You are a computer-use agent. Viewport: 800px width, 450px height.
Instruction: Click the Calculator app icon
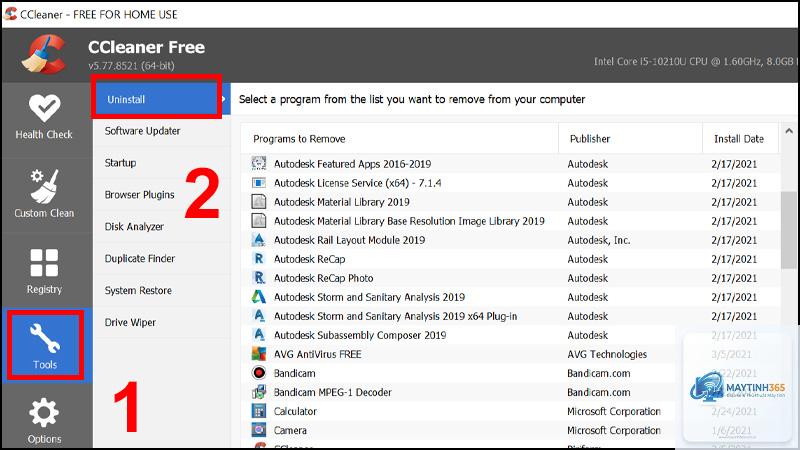click(x=259, y=411)
